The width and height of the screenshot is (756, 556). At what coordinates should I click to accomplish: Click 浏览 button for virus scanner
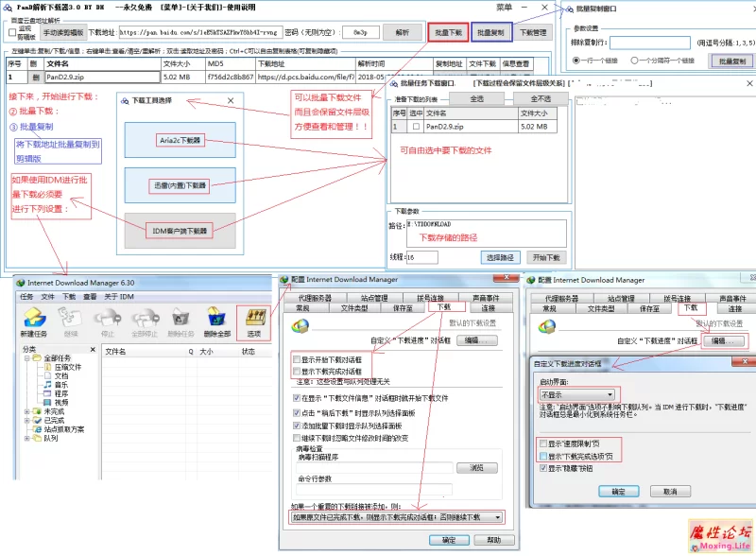[x=477, y=467]
